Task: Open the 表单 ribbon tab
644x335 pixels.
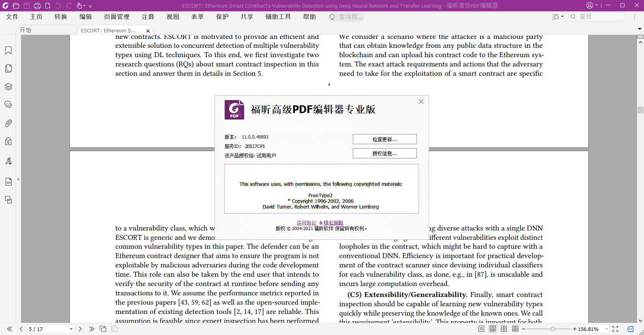Action: tap(197, 17)
